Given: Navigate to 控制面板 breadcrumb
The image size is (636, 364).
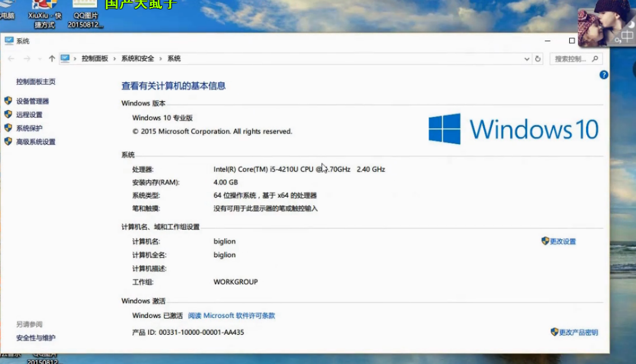Looking at the screenshot, I should [95, 58].
